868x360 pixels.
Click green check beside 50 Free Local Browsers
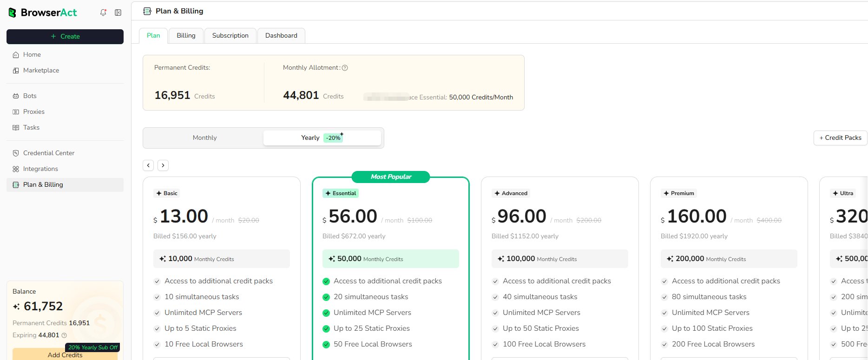click(x=326, y=345)
